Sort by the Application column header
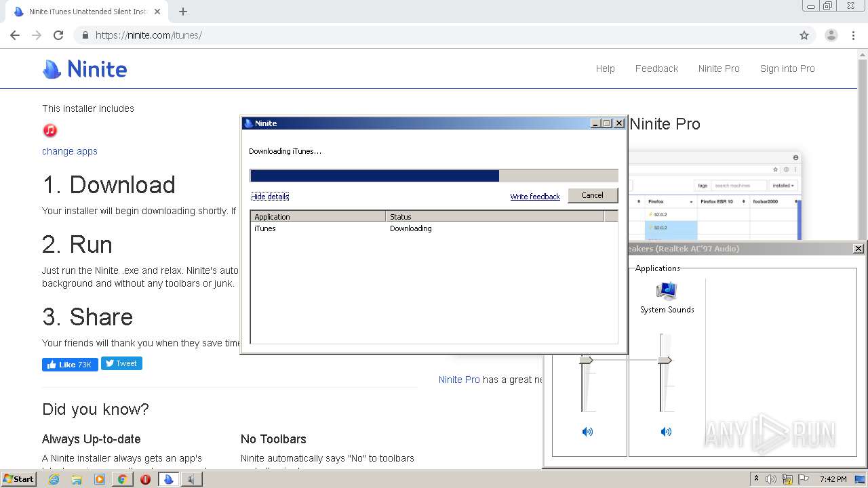The image size is (868, 488). click(318, 217)
